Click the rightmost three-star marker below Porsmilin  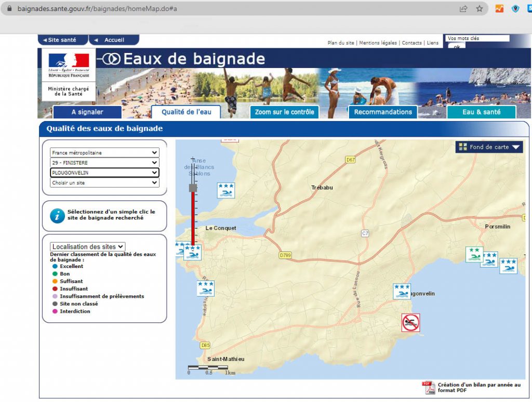(508, 266)
